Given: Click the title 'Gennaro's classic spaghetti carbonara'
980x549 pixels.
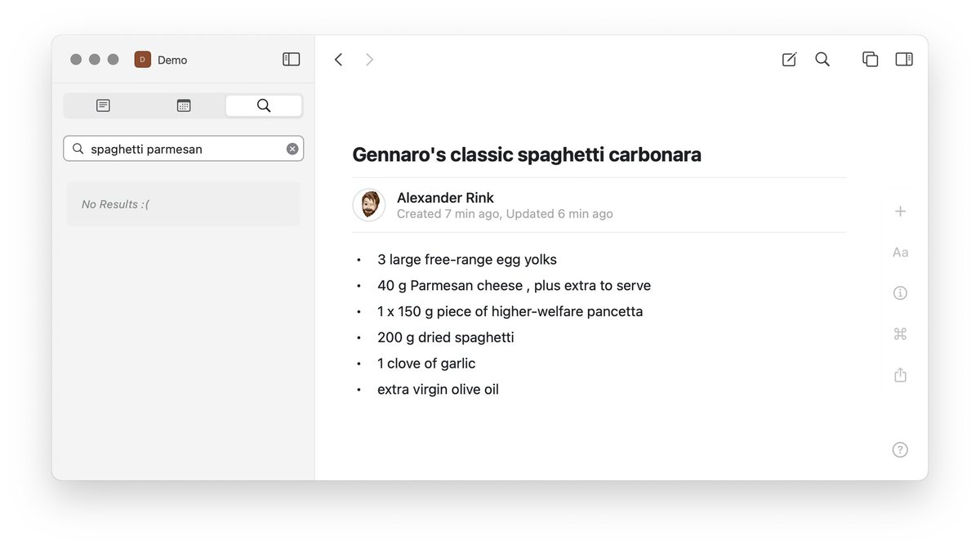Looking at the screenshot, I should (527, 154).
